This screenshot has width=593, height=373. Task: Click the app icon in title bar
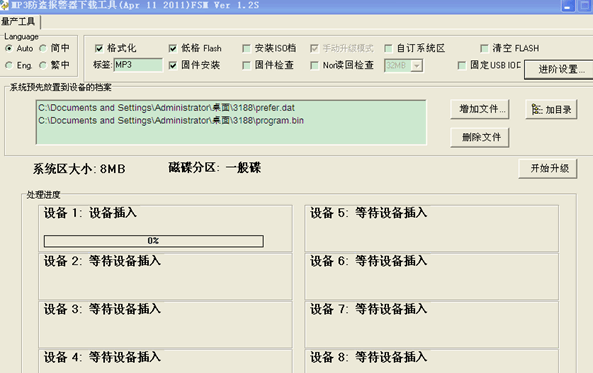pyautogui.click(x=4, y=5)
